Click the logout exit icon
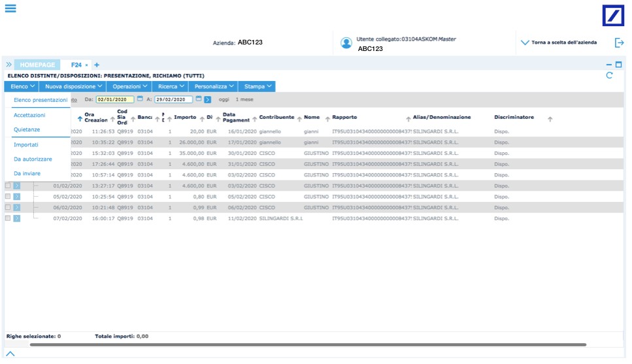This screenshot has height=364, width=632. (x=619, y=42)
